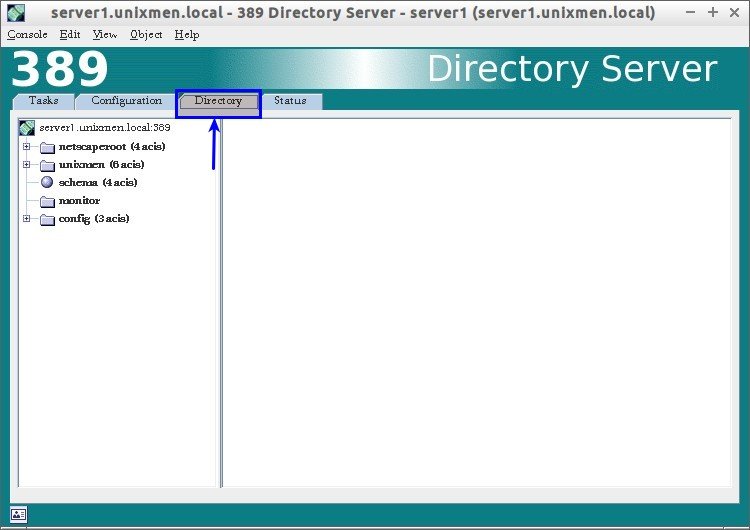Expand the netscaperoot tree node
This screenshot has height=530, width=750.
[27, 146]
